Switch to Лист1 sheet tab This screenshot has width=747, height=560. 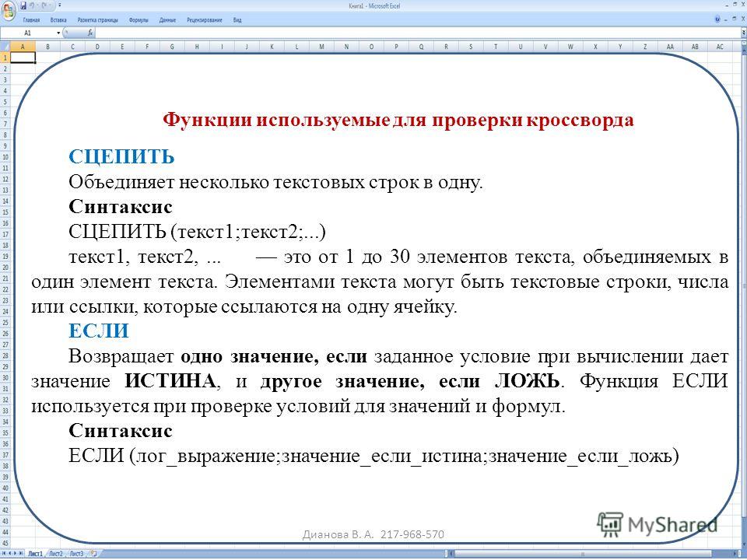pos(35,554)
